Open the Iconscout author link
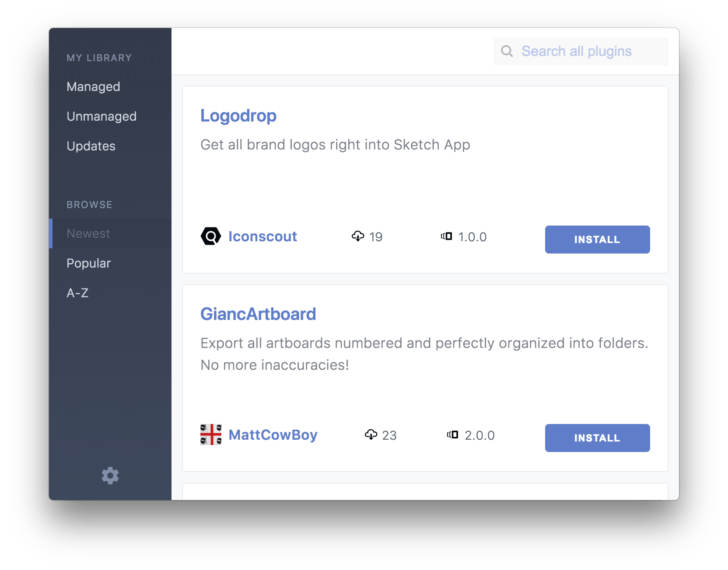 [x=262, y=236]
